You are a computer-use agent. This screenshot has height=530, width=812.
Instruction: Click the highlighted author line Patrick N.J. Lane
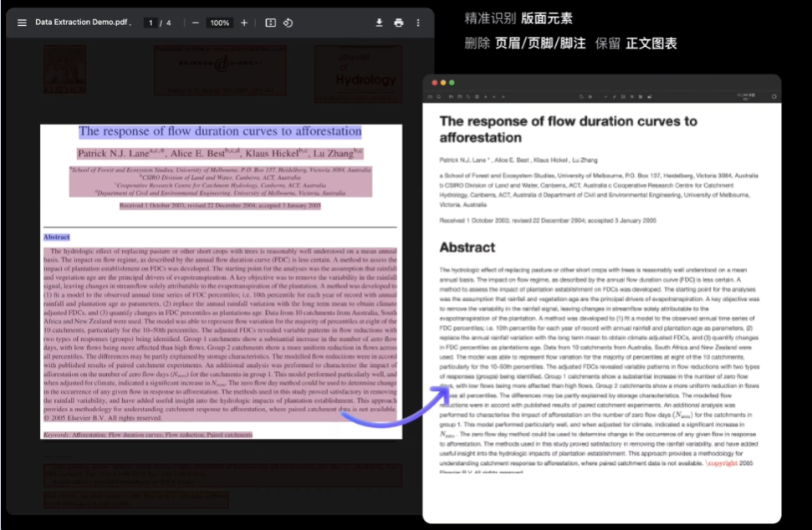220,153
